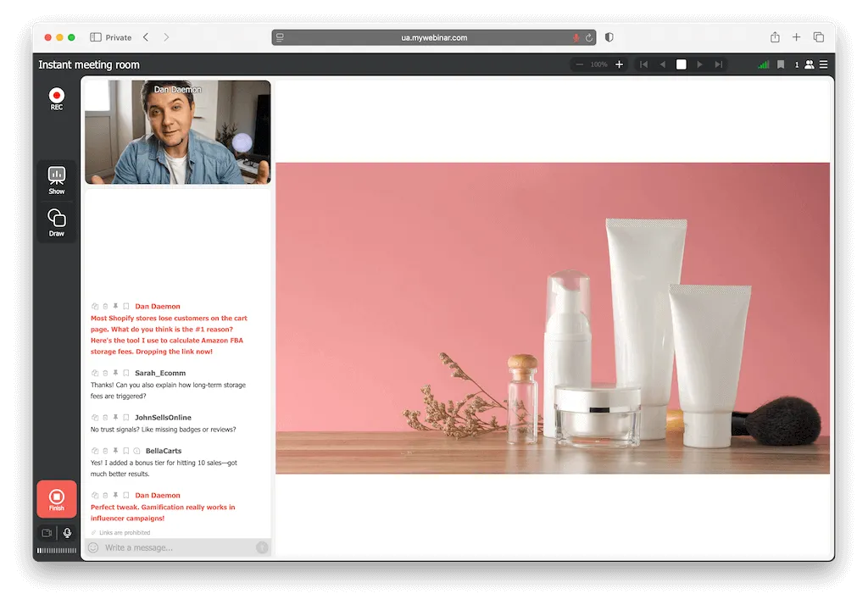Pin the 'Perfect tweak' message

[115, 496]
